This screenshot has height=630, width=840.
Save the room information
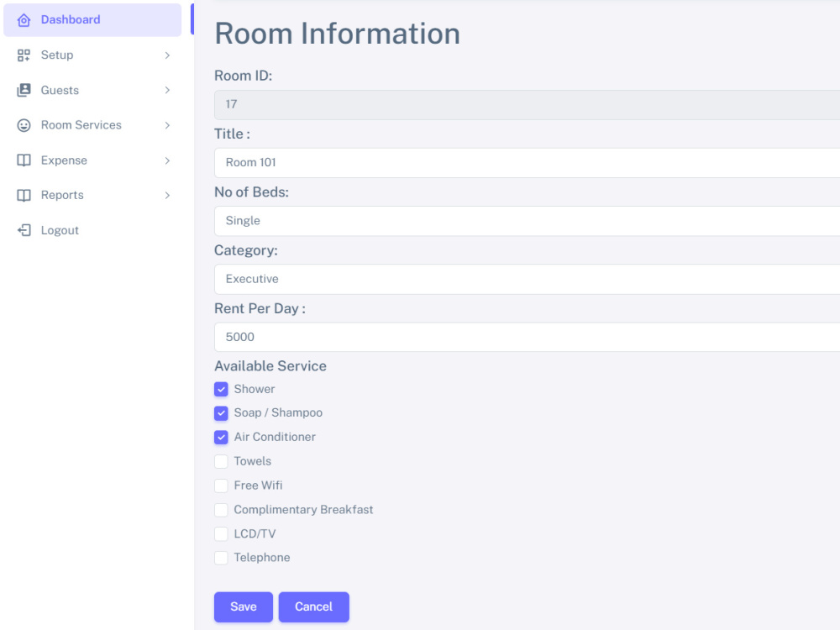point(244,607)
